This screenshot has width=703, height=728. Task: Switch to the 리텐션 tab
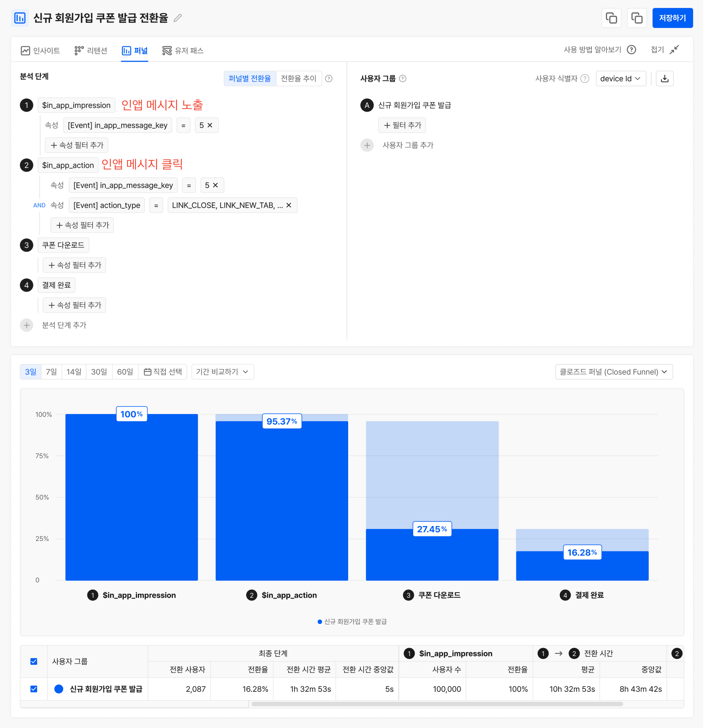[91, 51]
